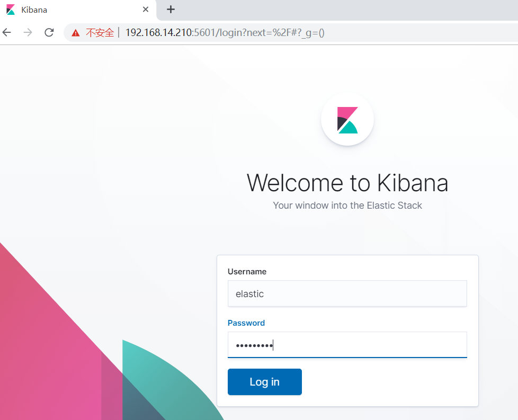Click the Password label
The image size is (518, 420).
click(x=246, y=323)
